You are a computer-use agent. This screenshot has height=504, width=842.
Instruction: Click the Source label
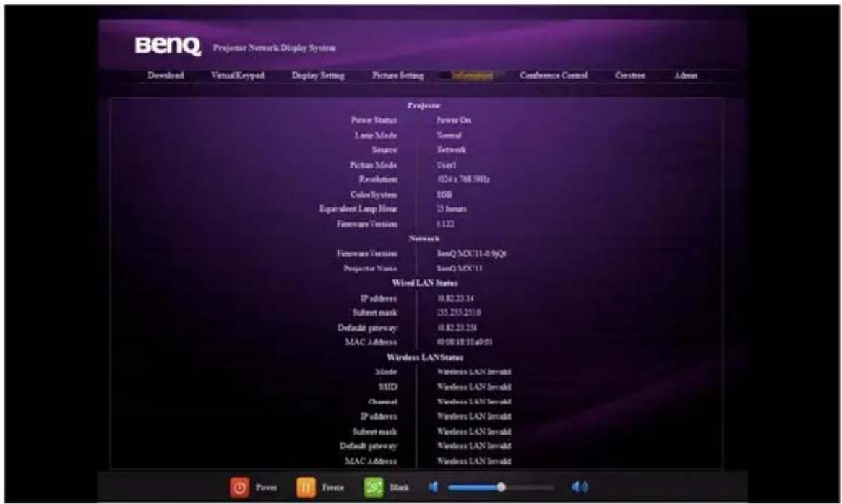385,149
